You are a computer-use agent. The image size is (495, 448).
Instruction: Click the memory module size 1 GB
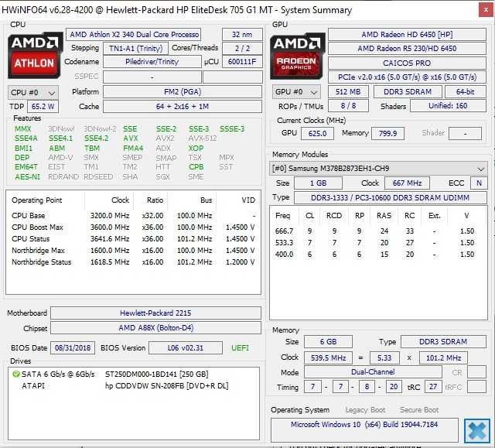(x=318, y=183)
